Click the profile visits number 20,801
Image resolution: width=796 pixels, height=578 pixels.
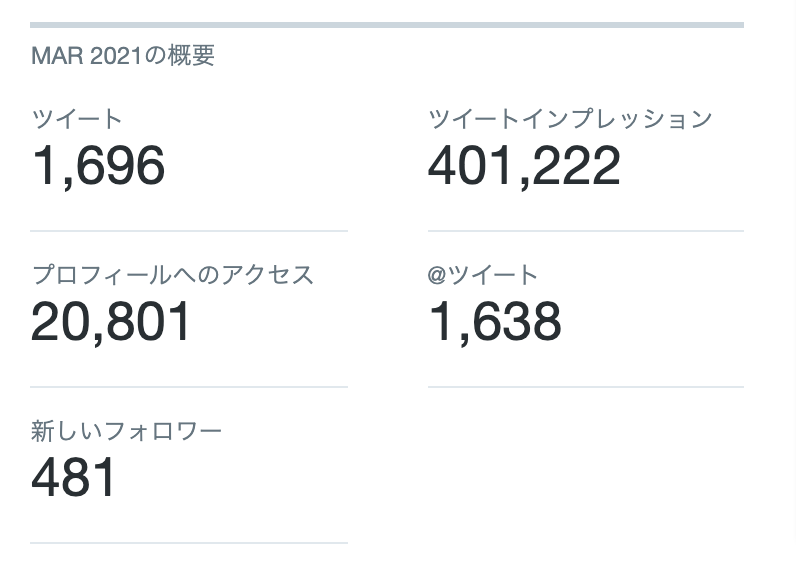(x=111, y=321)
